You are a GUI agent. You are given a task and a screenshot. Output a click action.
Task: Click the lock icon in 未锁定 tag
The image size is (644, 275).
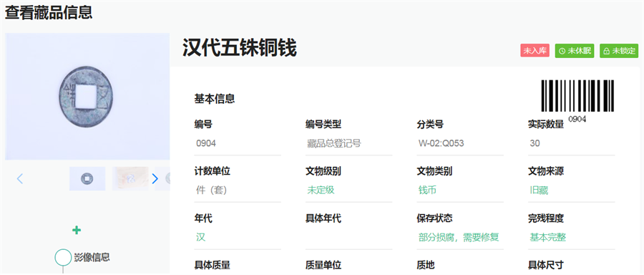(x=607, y=52)
